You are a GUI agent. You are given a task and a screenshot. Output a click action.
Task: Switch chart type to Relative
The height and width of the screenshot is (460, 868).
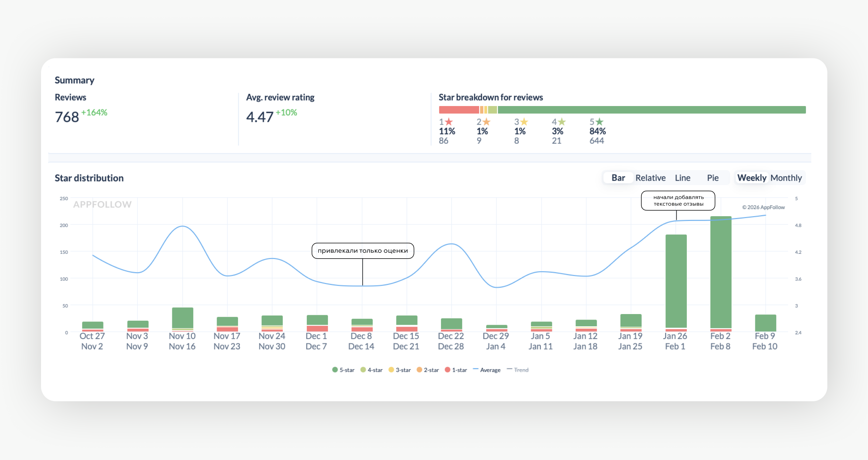point(650,178)
